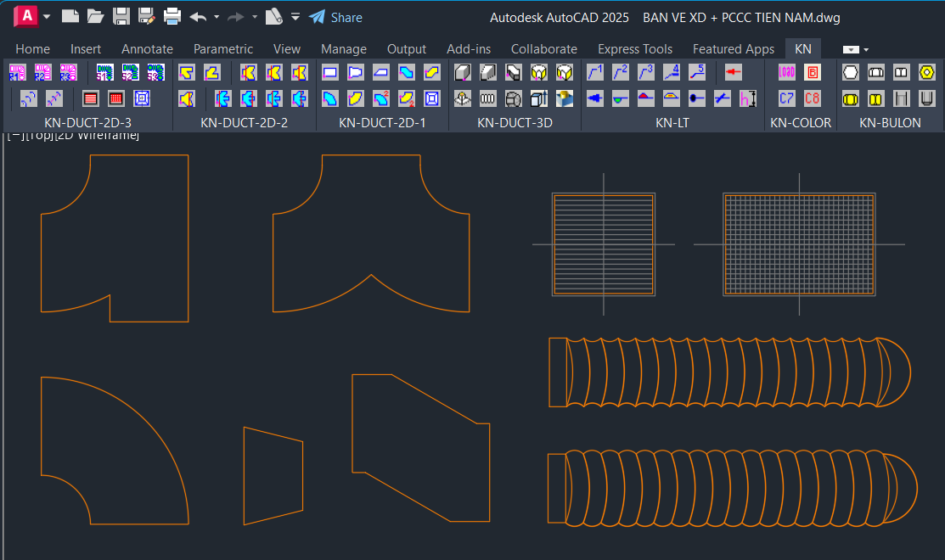The image size is (945, 560).
Task: Click the KN-DUCT-3D panel title
Action: click(515, 123)
